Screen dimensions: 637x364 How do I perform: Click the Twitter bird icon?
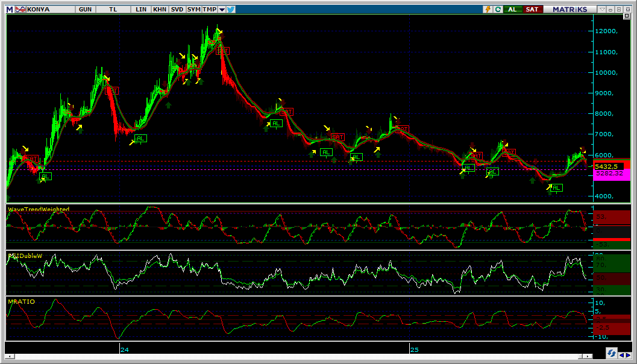click(231, 9)
